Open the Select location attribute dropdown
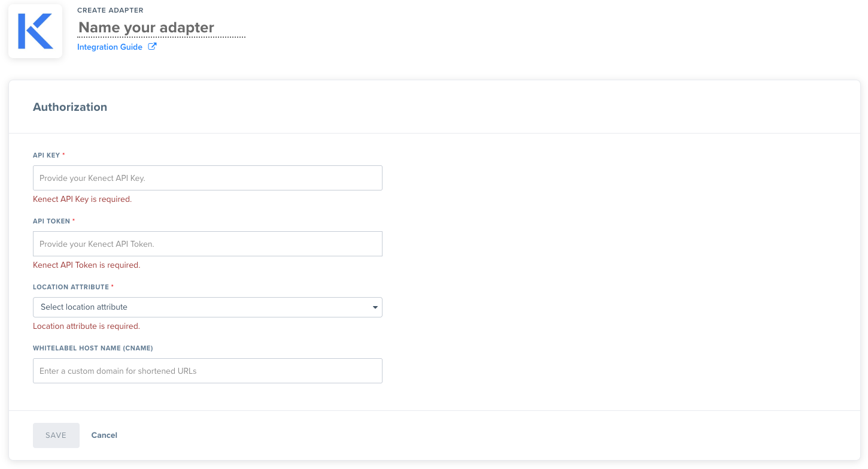 [x=208, y=307]
